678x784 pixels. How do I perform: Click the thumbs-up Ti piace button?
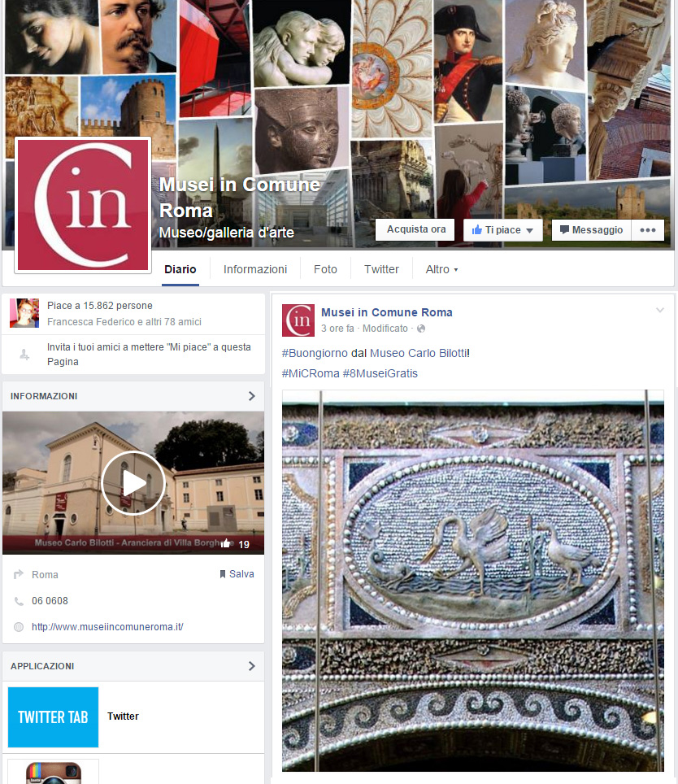point(502,230)
